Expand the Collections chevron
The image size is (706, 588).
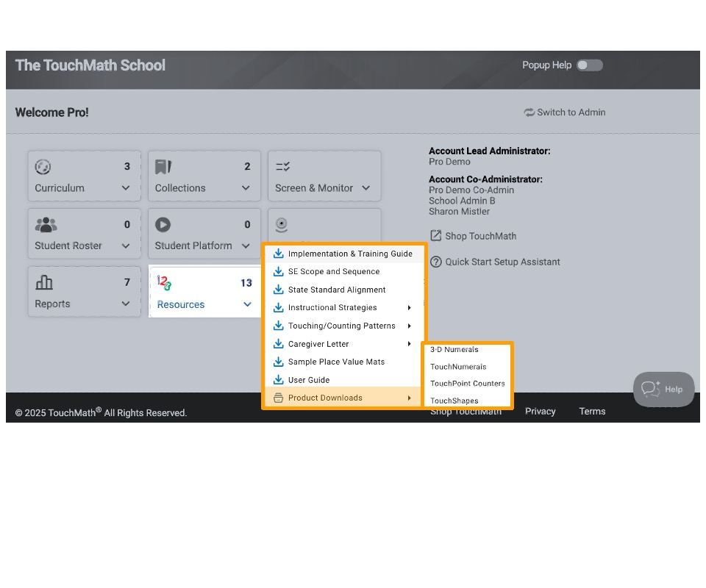246,188
